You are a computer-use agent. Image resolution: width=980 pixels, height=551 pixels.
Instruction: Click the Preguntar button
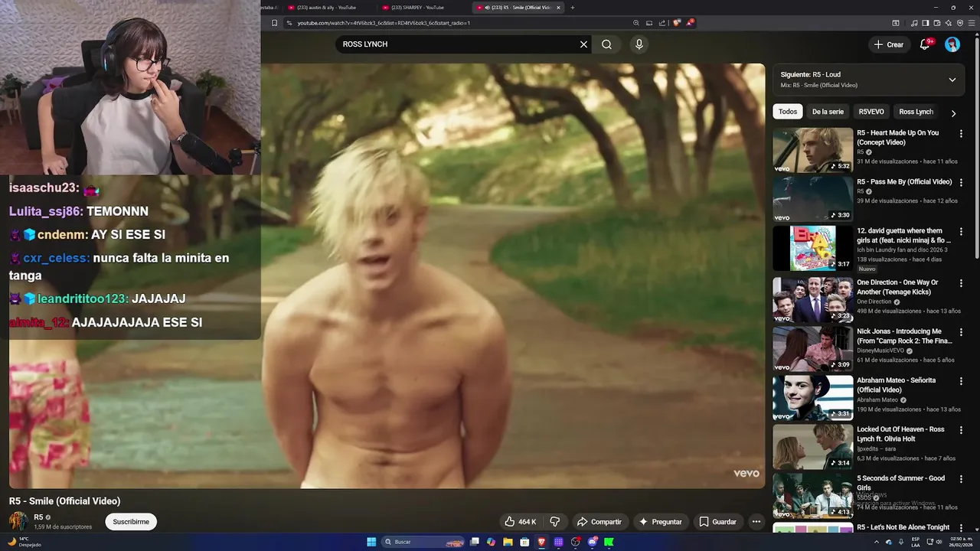point(660,522)
